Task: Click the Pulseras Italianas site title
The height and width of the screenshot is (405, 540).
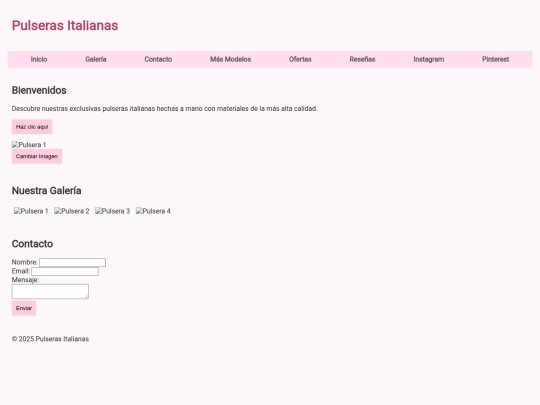Action: [65, 25]
